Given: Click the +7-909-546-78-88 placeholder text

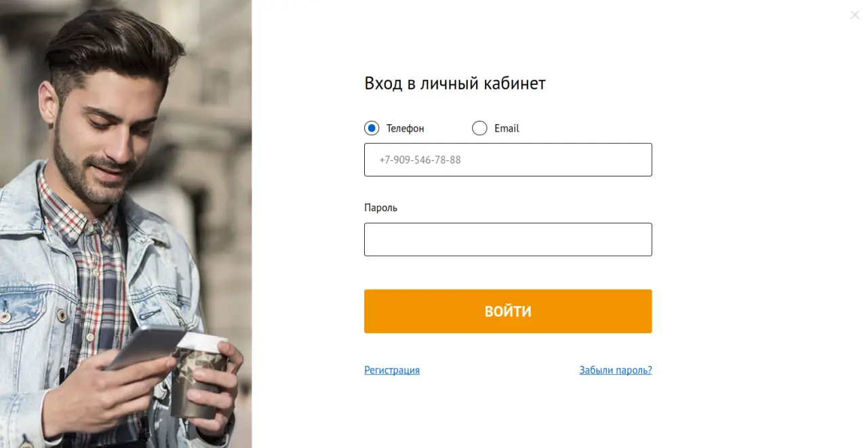Looking at the screenshot, I should click(x=420, y=160).
